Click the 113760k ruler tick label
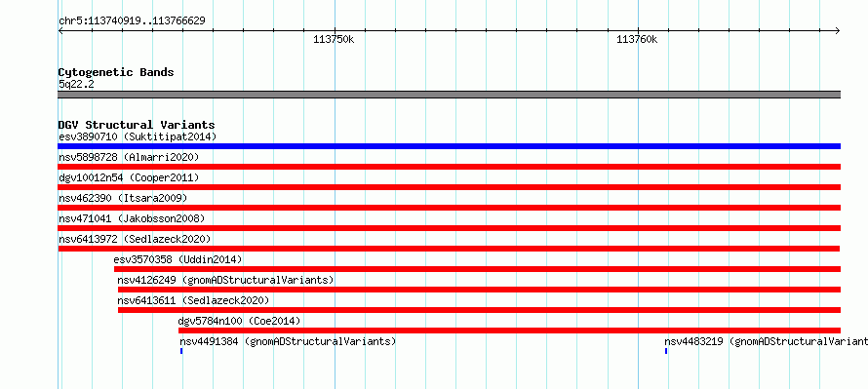 pyautogui.click(x=637, y=39)
